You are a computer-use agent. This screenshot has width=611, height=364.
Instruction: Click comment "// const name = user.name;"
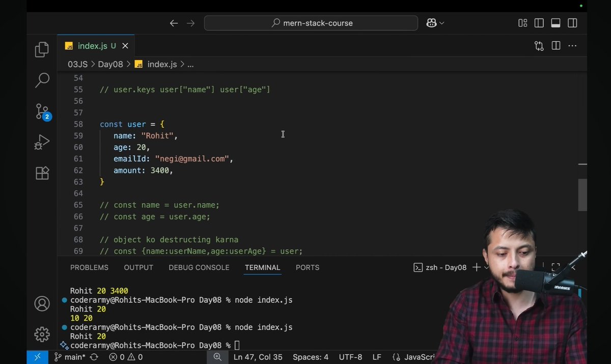tap(159, 205)
